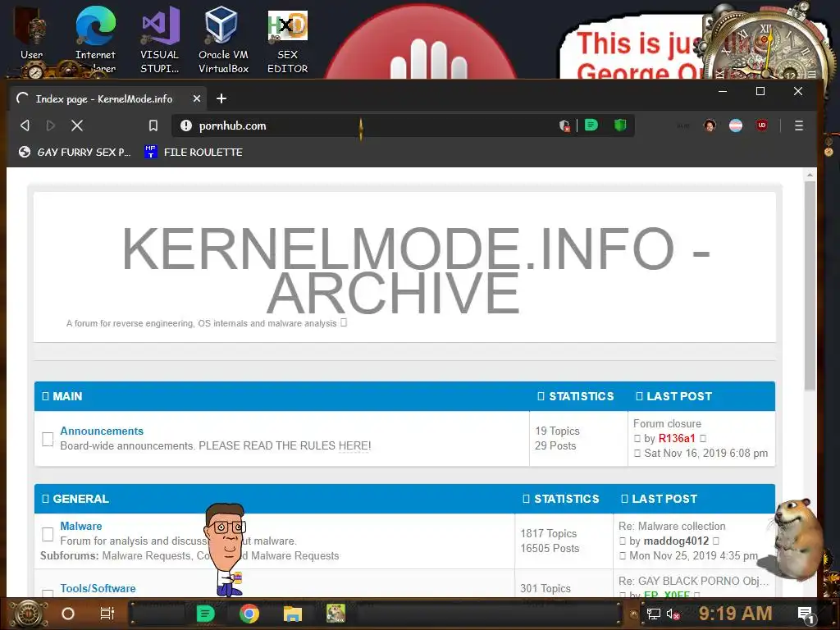
Task: Open the green chat app on taskbar
Action: (205, 614)
